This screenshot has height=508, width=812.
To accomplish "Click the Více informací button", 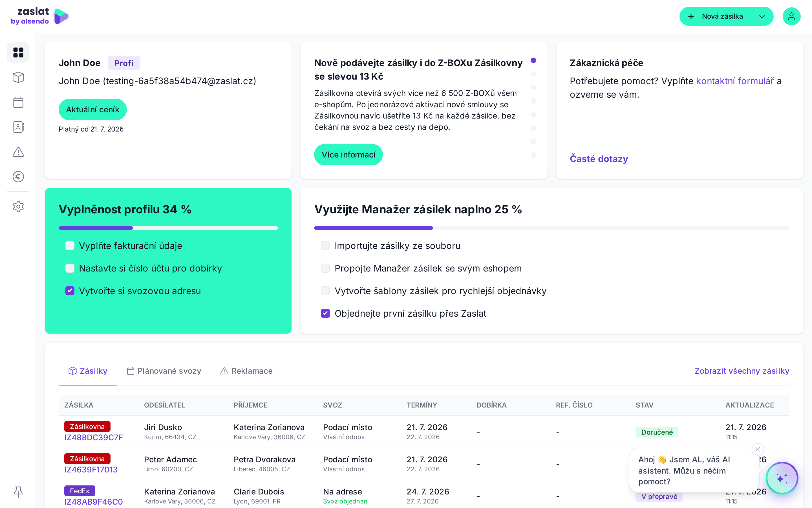I will point(348,155).
